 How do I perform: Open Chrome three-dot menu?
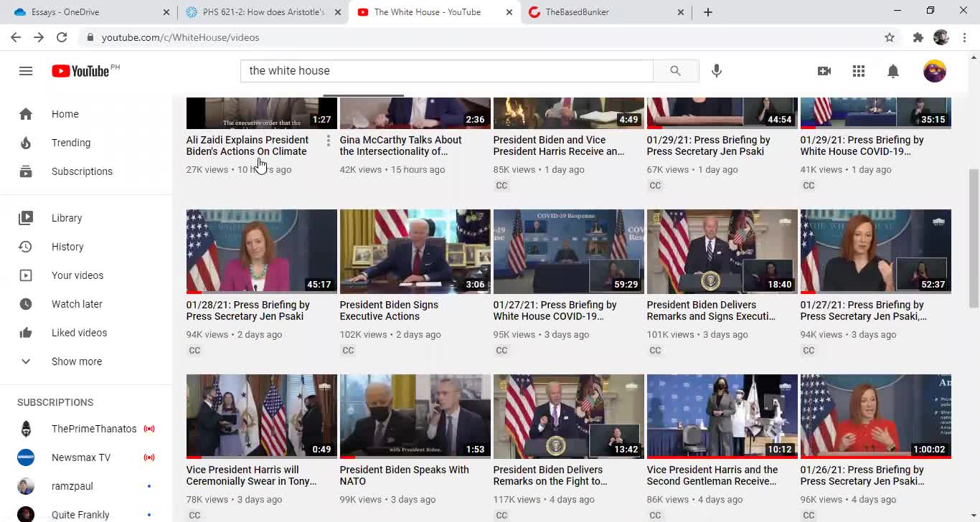pyautogui.click(x=964, y=37)
